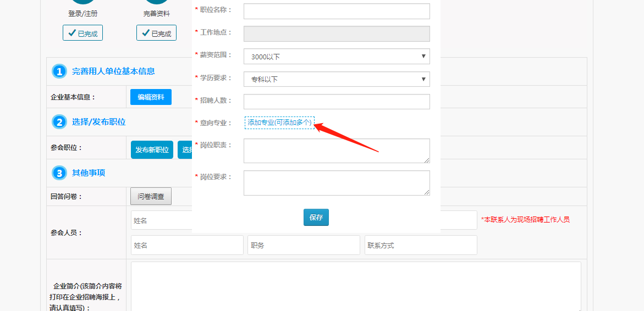Image resolution: width=644 pixels, height=311 pixels.
Task: Select the 岗位职责 text area
Action: (x=335, y=151)
